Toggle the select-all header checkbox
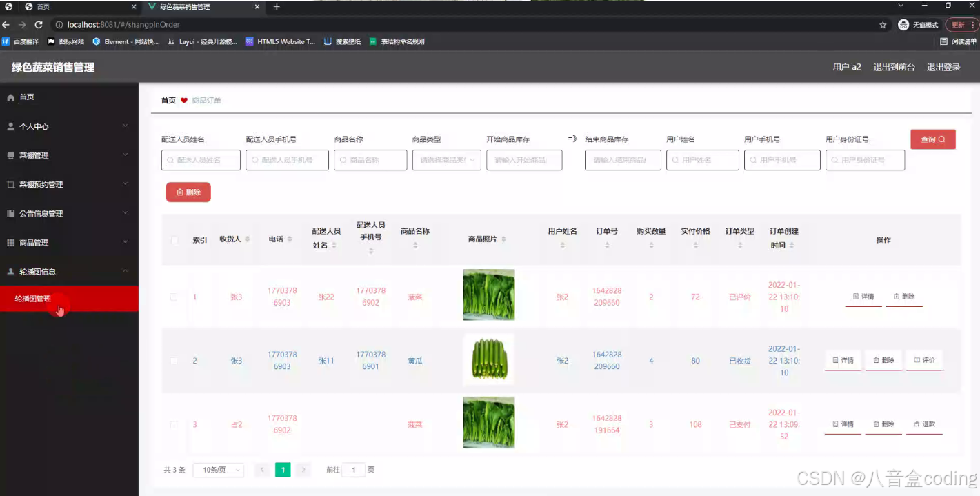The width and height of the screenshot is (980, 496). pos(174,240)
